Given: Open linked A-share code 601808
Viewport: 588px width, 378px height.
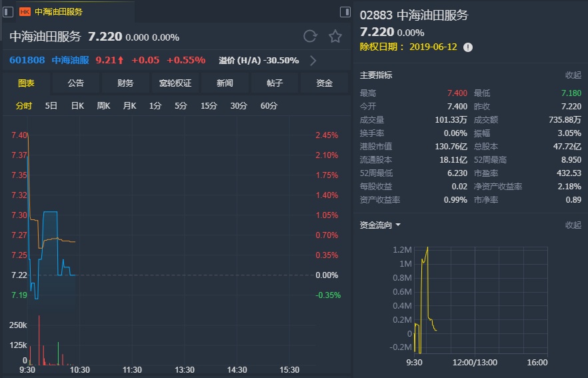Looking at the screenshot, I should (27, 60).
